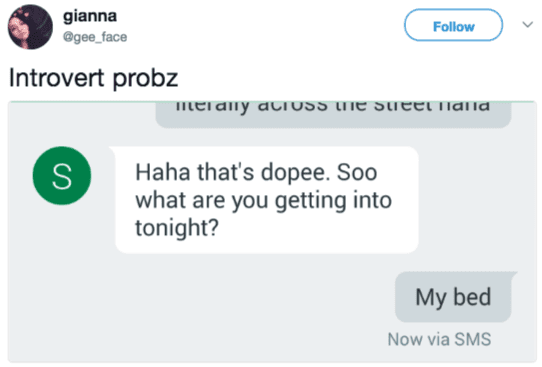Tap the Haha that's dopee message bubble

267,200
